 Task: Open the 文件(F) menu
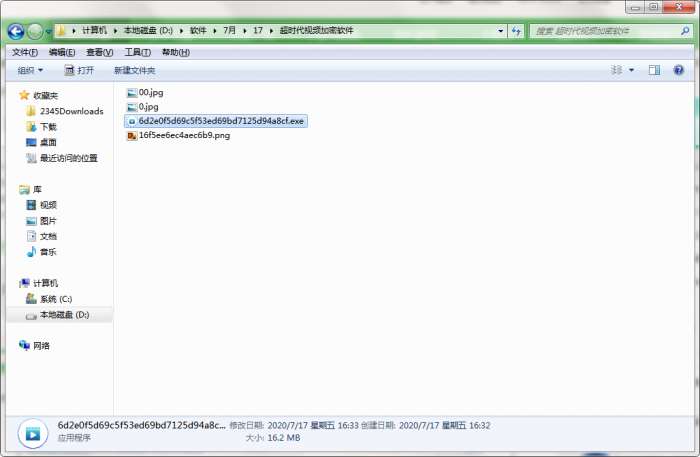pos(25,52)
